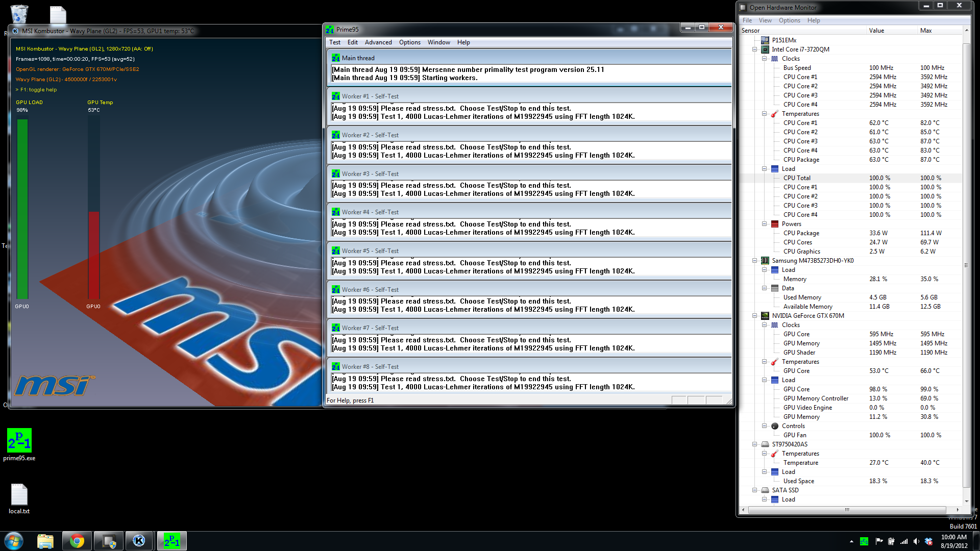980x551 pixels.
Task: Click the Worker #8 sub-window icon
Action: [x=335, y=367]
